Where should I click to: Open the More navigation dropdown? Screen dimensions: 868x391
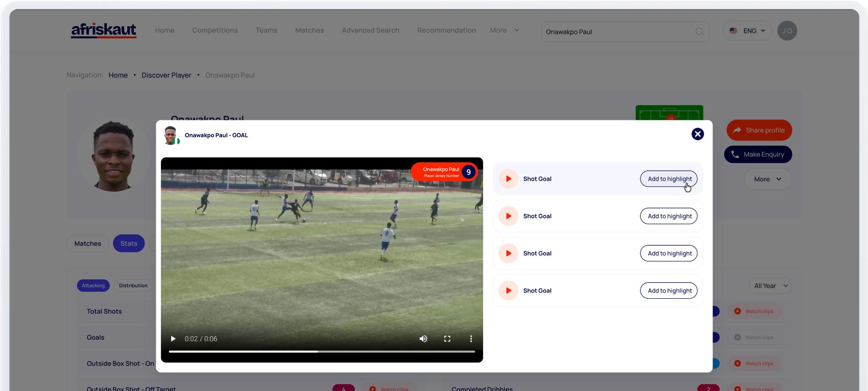[x=504, y=30]
